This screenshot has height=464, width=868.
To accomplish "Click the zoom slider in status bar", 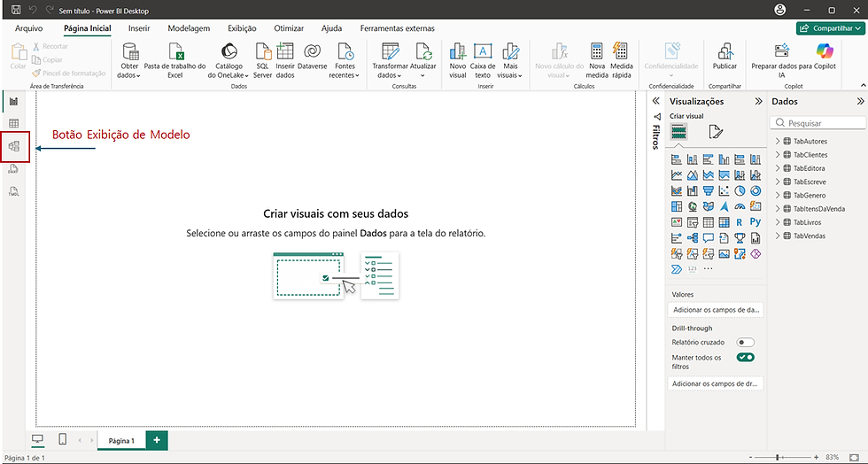I will click(782, 457).
